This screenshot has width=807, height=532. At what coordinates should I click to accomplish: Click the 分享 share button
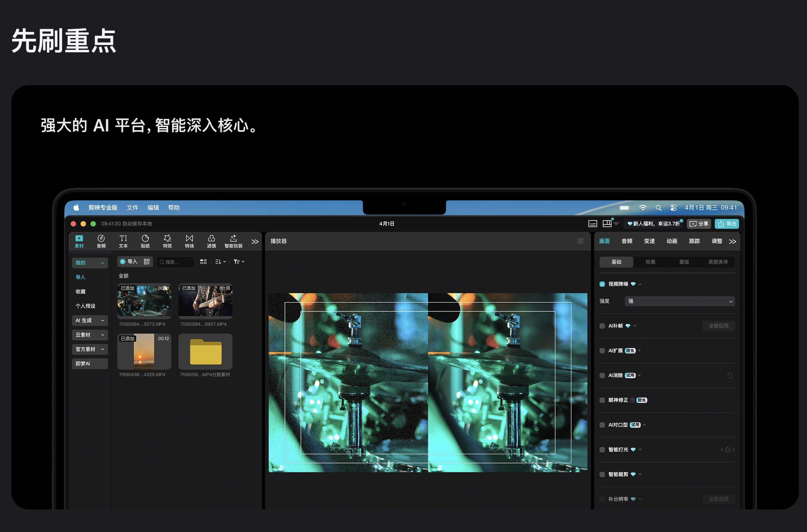[699, 223]
